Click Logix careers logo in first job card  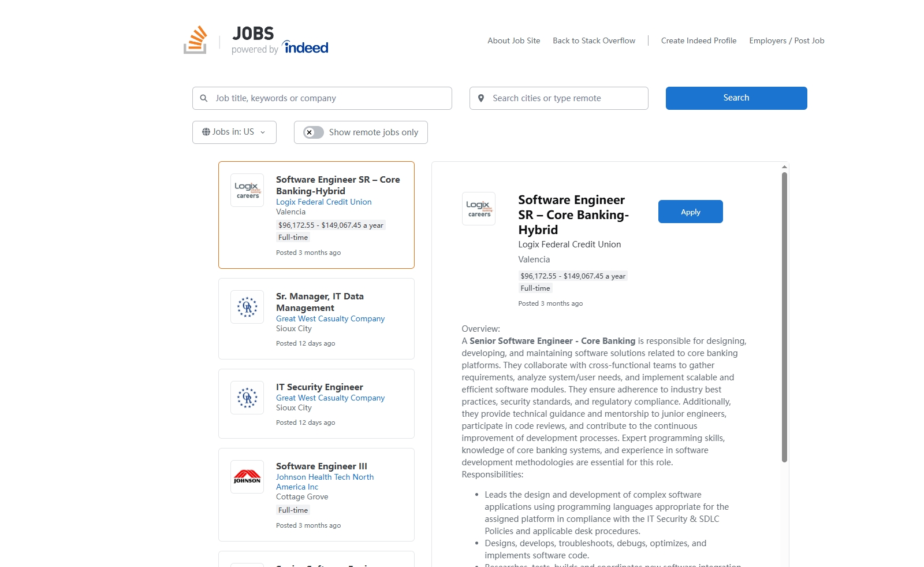(x=247, y=190)
